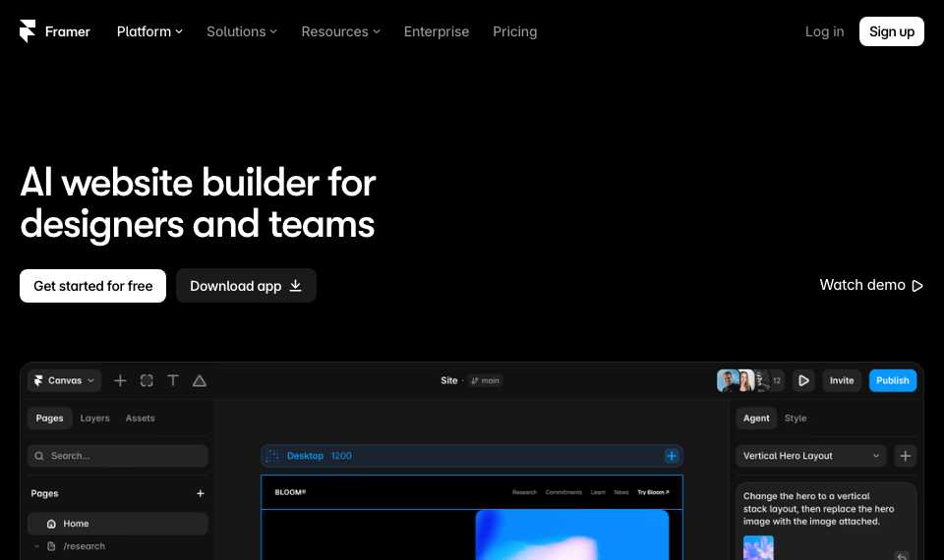Open the Vertical Hero Layout dropdown

811,456
